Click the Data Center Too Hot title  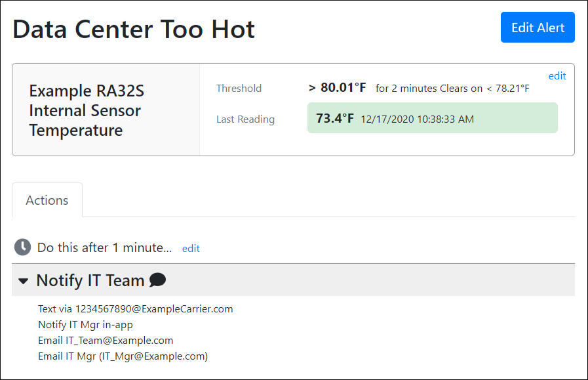pyautogui.click(x=134, y=30)
